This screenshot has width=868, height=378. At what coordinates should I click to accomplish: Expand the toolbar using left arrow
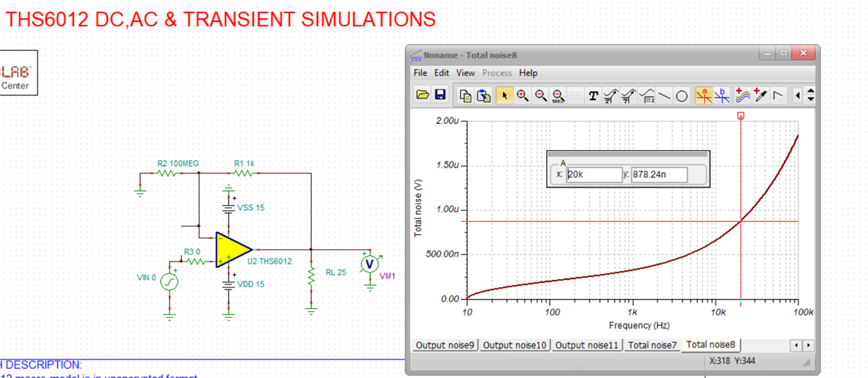click(797, 95)
